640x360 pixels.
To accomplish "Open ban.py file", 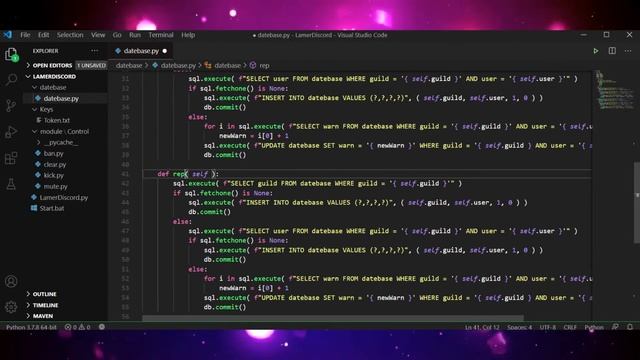I will point(65,153).
